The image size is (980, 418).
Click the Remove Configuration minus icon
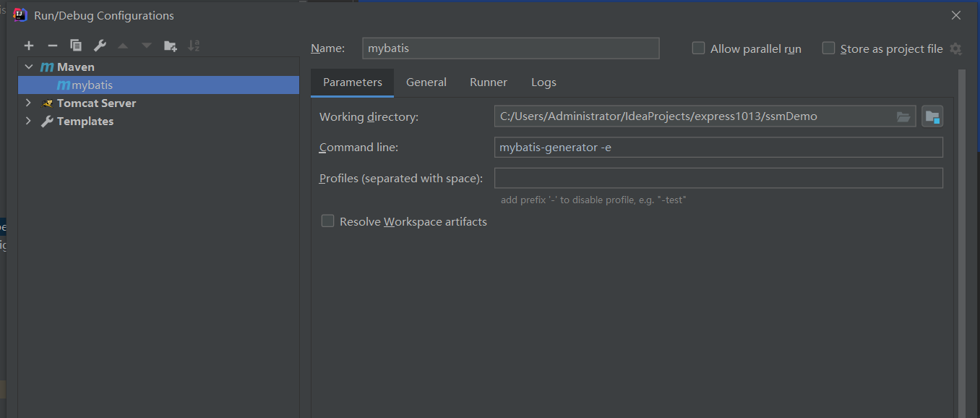coord(52,46)
